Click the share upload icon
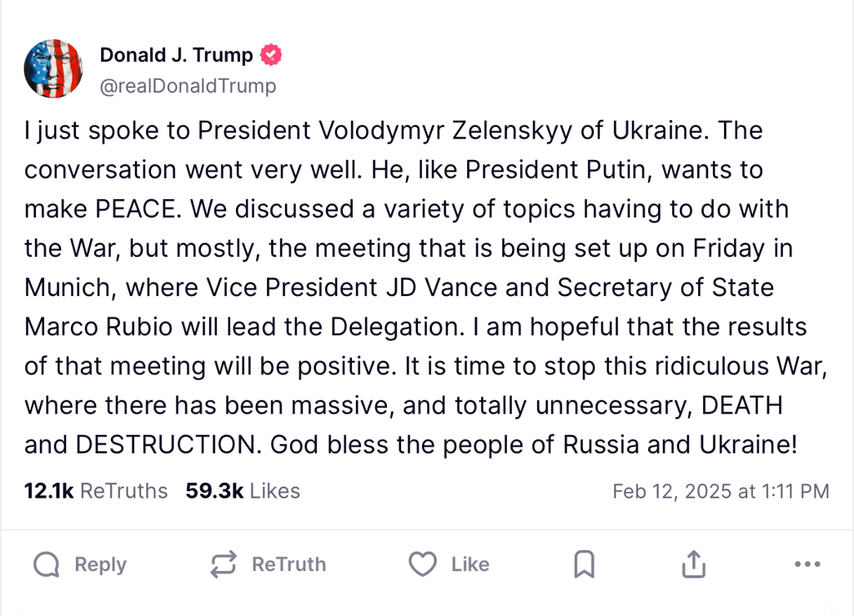Viewport: 854px width, 616px height. (x=693, y=565)
